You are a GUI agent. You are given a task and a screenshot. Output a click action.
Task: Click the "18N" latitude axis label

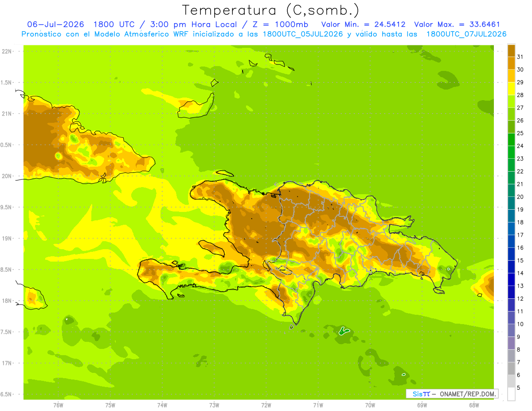pos(7,301)
